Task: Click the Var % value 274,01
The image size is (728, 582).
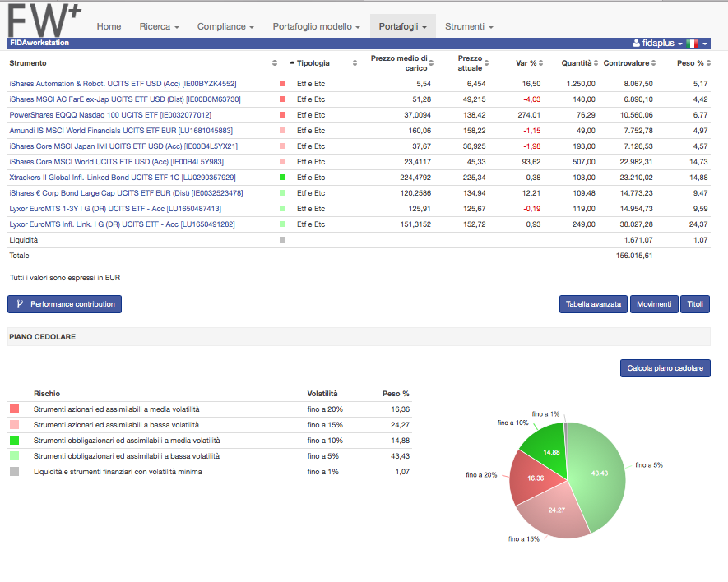Action: [x=529, y=115]
